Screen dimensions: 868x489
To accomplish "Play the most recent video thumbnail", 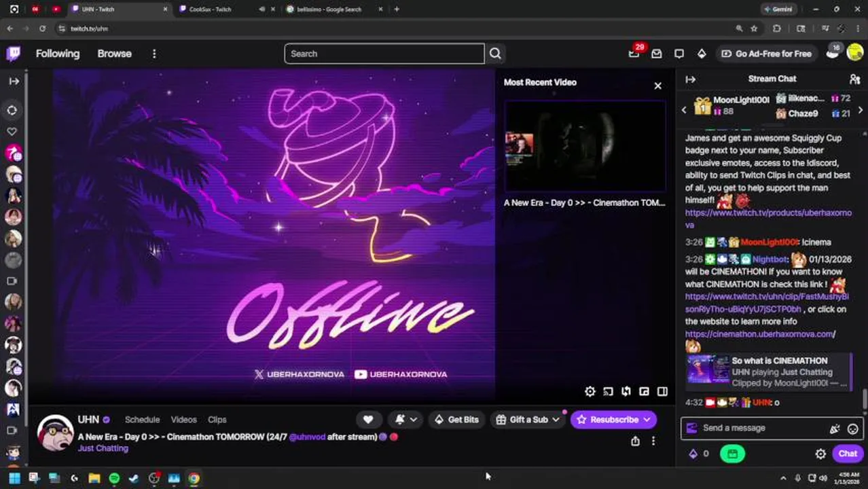I will [585, 147].
